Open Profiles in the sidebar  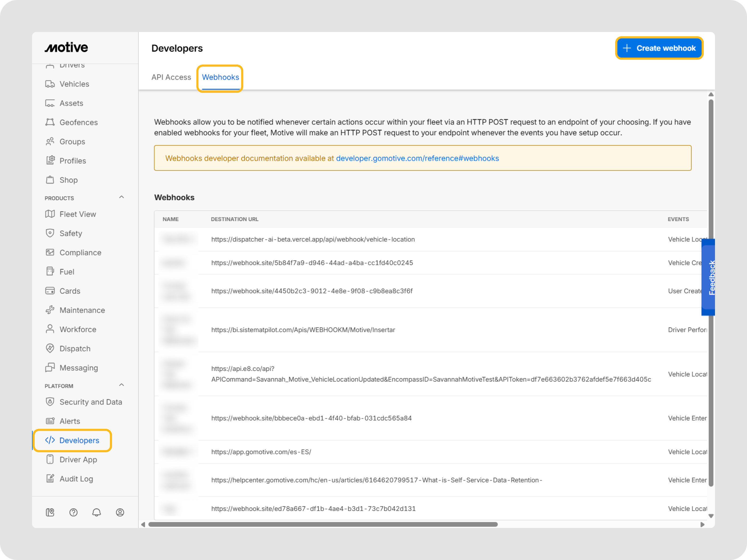coord(73,161)
